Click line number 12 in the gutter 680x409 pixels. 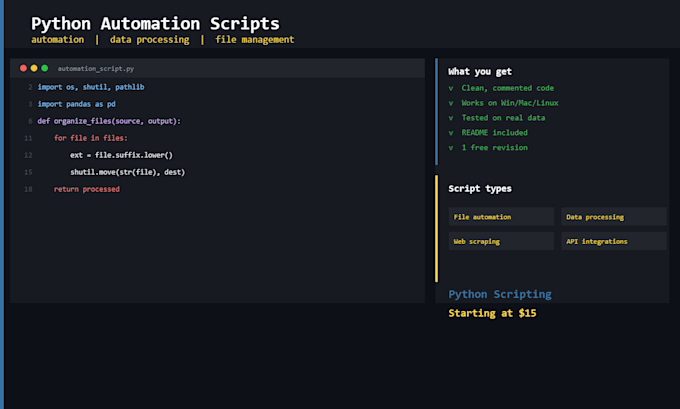point(28,155)
